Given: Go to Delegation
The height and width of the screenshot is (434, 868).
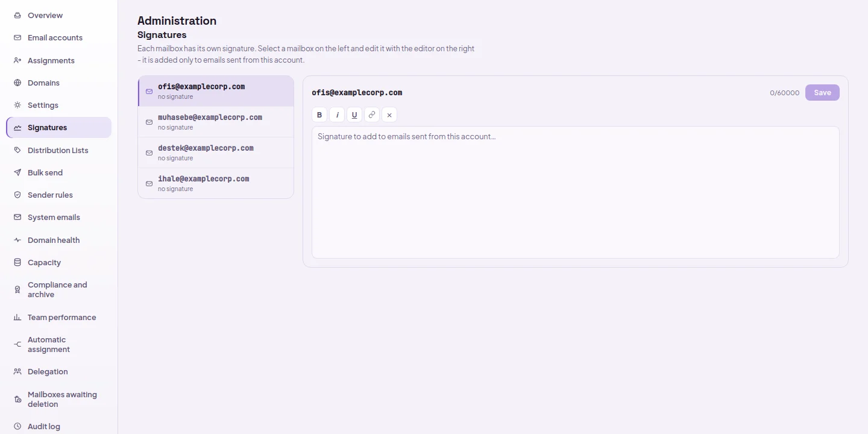Looking at the screenshot, I should [x=59, y=371].
